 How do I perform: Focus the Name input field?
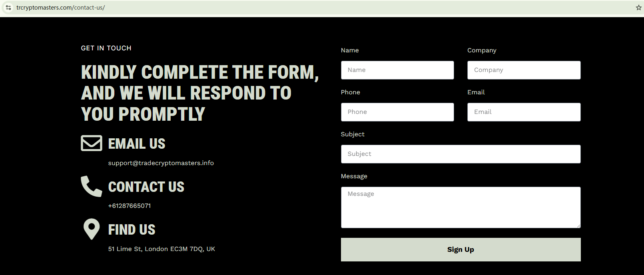tap(397, 70)
